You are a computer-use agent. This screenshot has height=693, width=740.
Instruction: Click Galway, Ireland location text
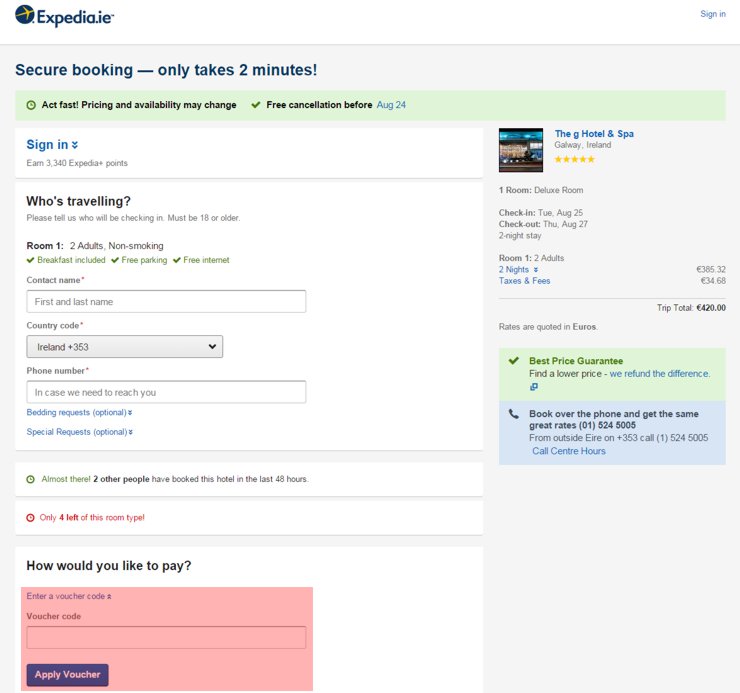click(x=583, y=145)
